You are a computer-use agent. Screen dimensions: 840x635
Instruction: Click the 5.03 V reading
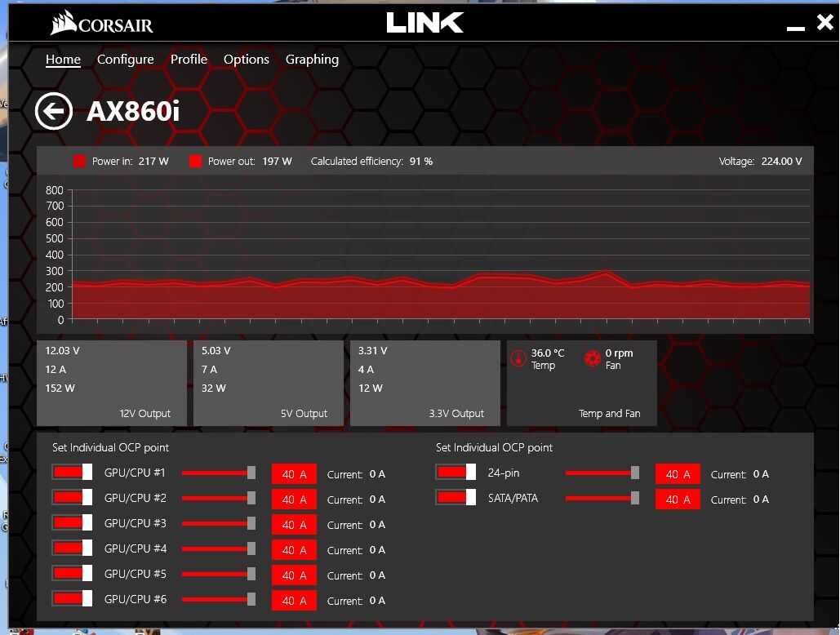(x=216, y=351)
